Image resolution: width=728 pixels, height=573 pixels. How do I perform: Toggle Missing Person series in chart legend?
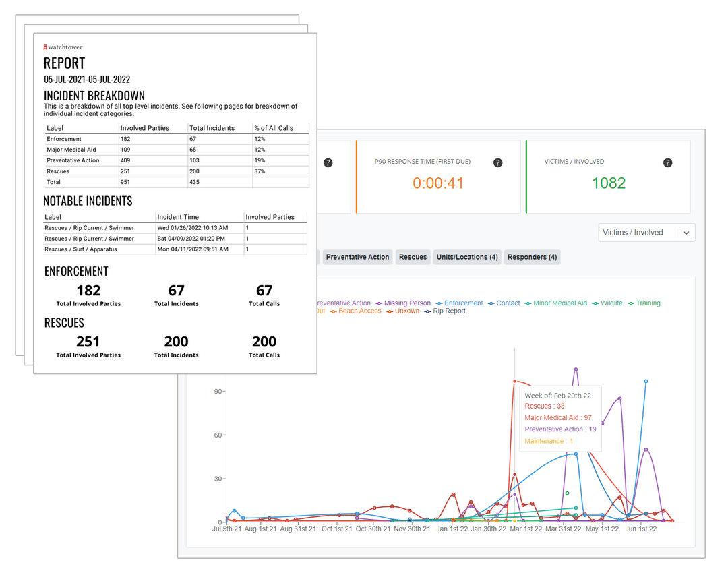pos(403,303)
